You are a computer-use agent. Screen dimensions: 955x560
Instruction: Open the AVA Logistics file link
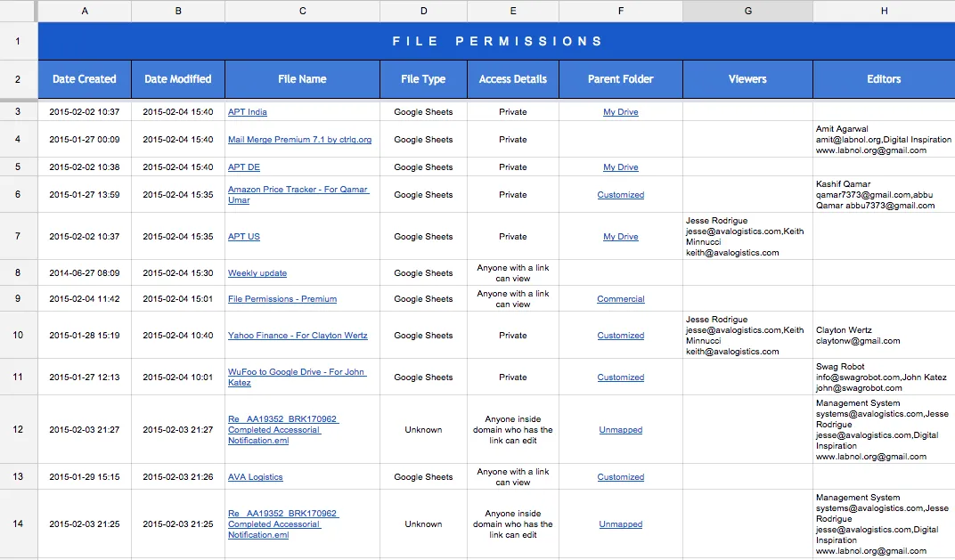257,476
